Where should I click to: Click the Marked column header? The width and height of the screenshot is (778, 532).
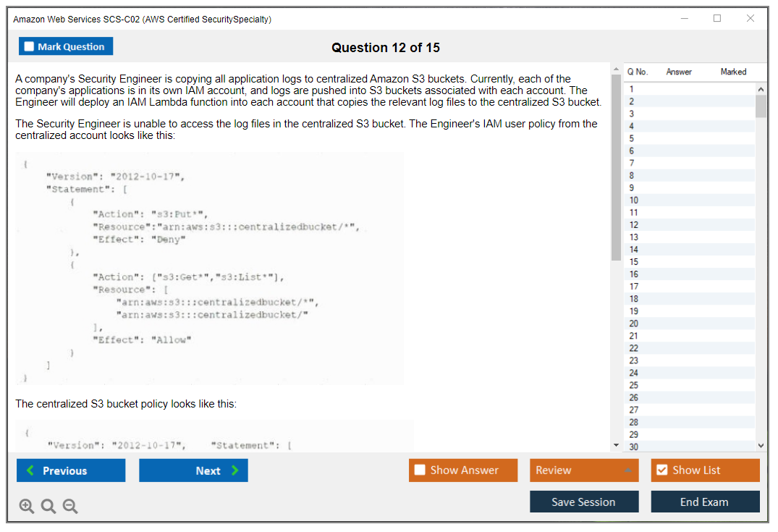coord(733,72)
